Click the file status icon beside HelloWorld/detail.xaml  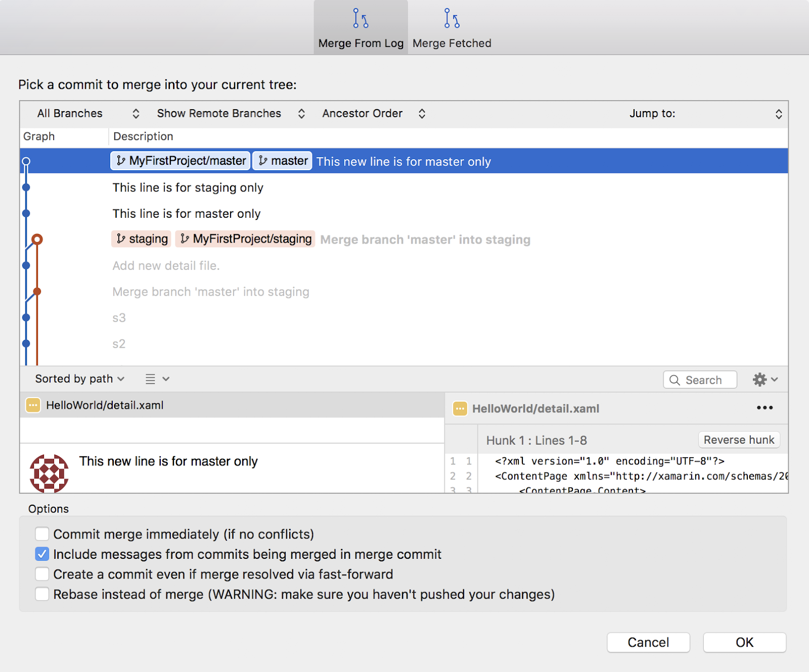(x=32, y=405)
